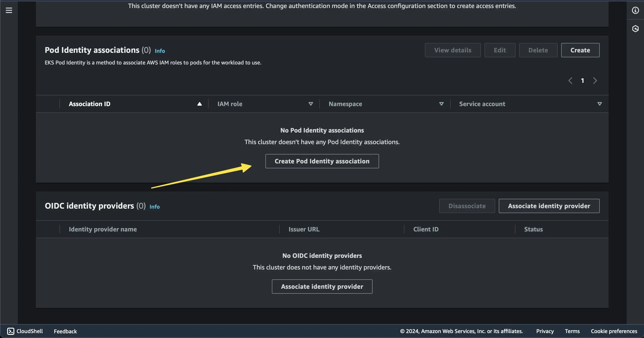The image size is (644, 338).
Task: Click centered Associate identity provider button
Action: click(322, 287)
